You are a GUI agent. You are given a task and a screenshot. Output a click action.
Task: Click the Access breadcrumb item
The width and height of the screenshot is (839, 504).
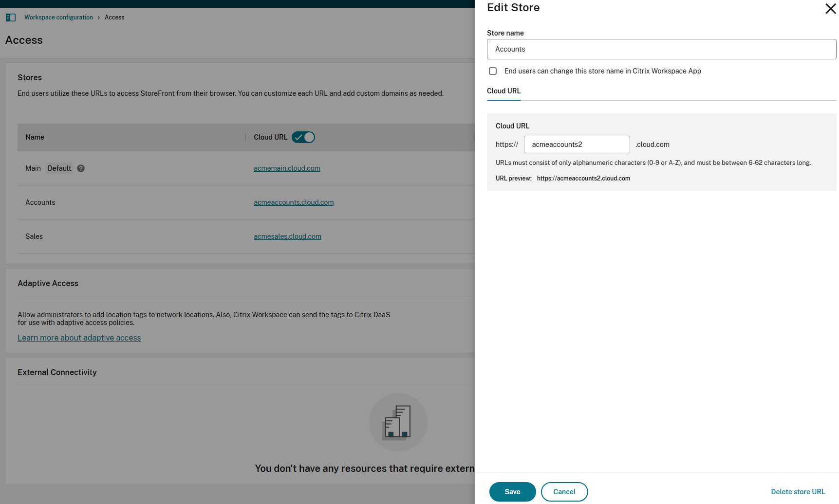click(114, 18)
